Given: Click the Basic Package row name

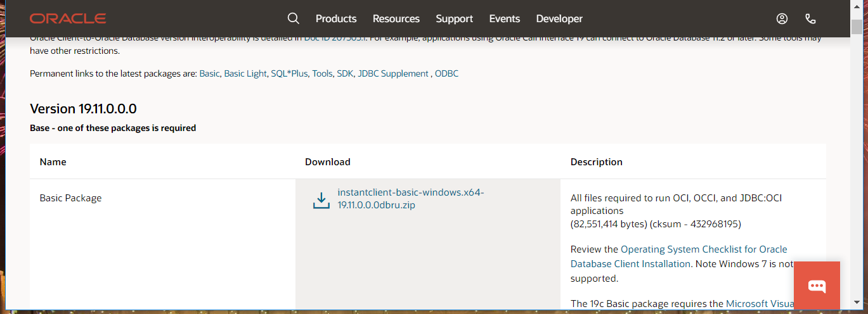Looking at the screenshot, I should click(x=71, y=198).
